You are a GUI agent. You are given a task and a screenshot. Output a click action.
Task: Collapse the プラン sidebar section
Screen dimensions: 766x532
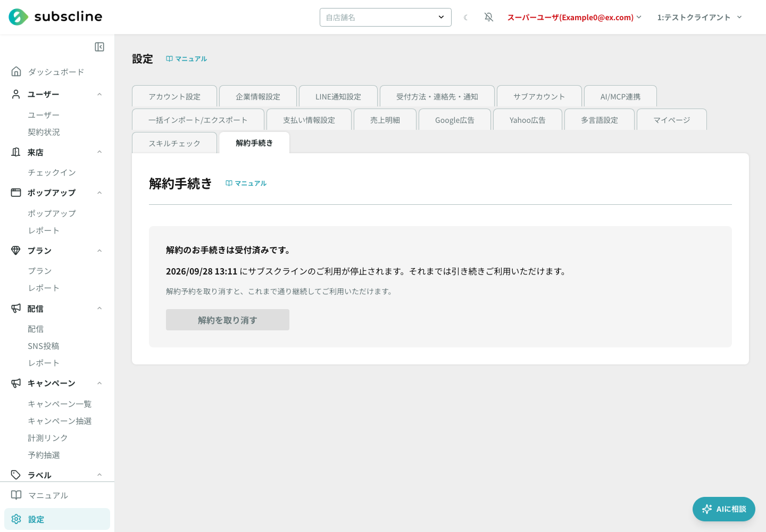click(x=99, y=251)
